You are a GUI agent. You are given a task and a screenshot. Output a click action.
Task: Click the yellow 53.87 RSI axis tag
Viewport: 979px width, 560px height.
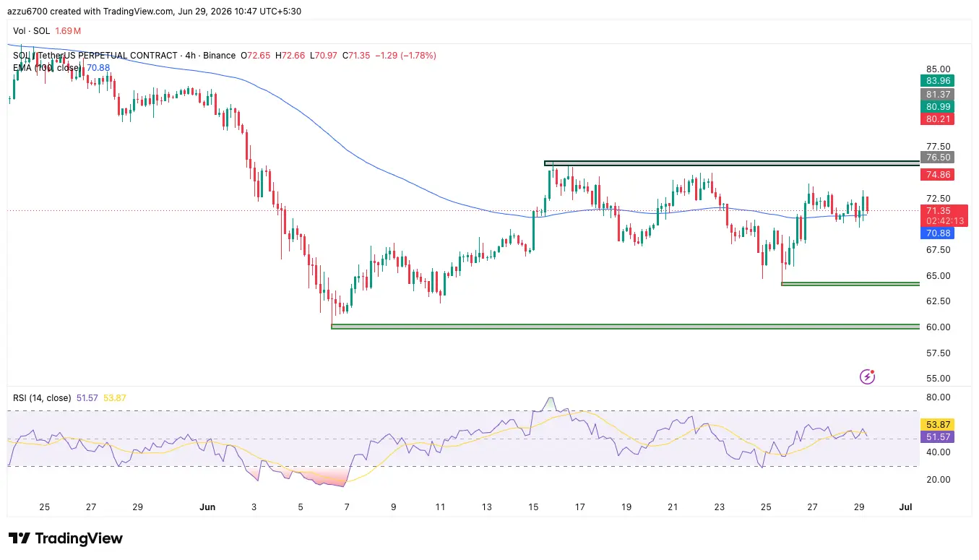[936, 424]
